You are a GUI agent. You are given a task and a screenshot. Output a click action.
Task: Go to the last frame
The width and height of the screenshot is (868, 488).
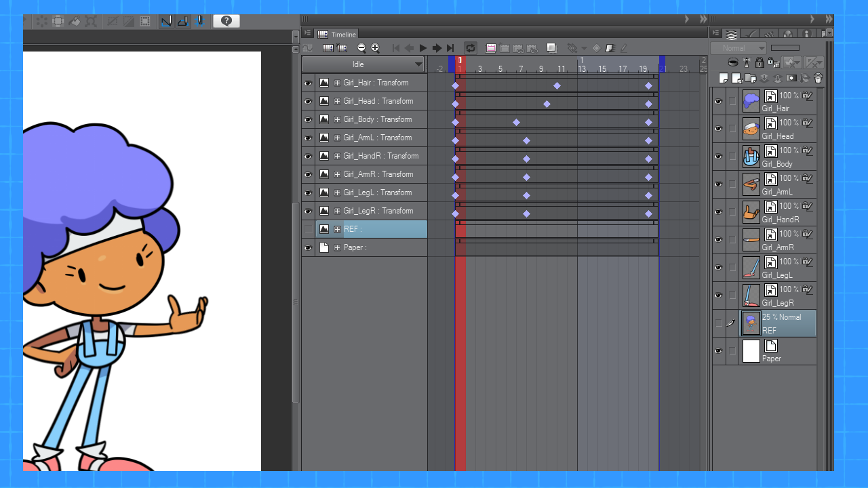point(450,48)
